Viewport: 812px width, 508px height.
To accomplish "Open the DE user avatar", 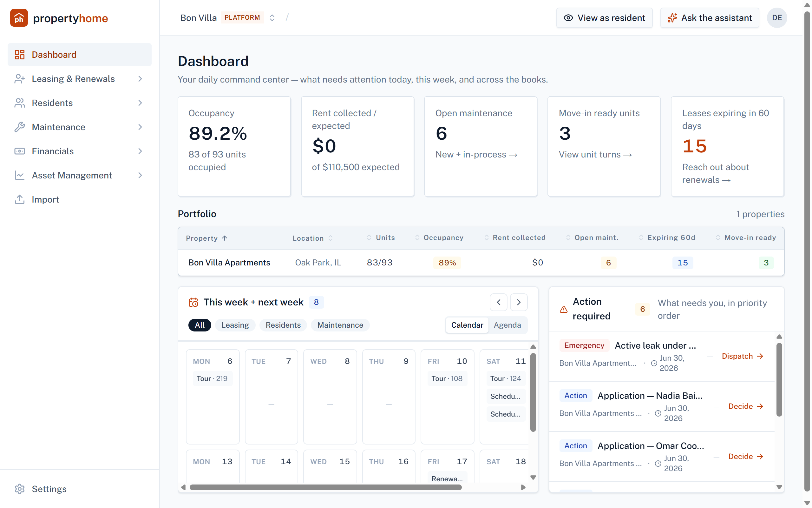I will pos(777,18).
